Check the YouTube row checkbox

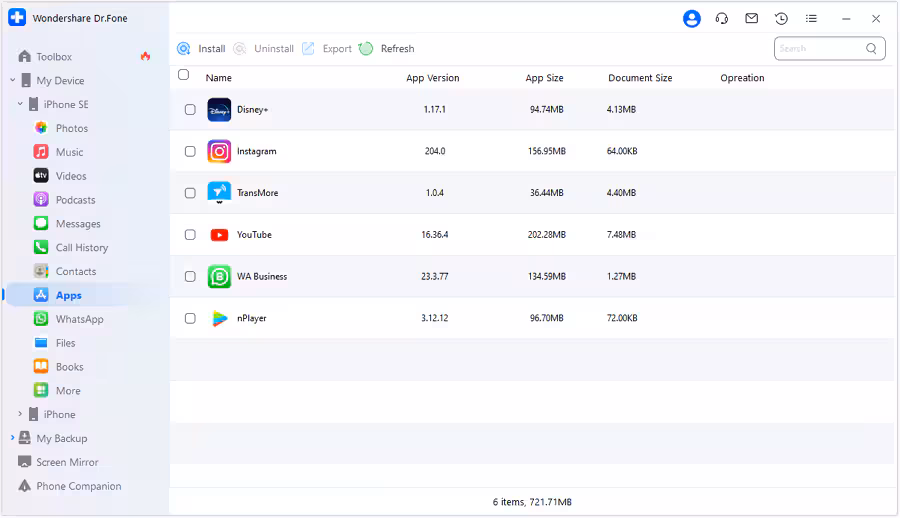tap(190, 235)
